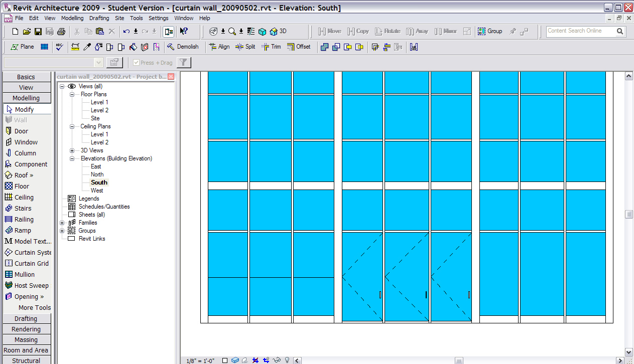Select the Demolish tool
634x364 pixels.
tap(183, 47)
